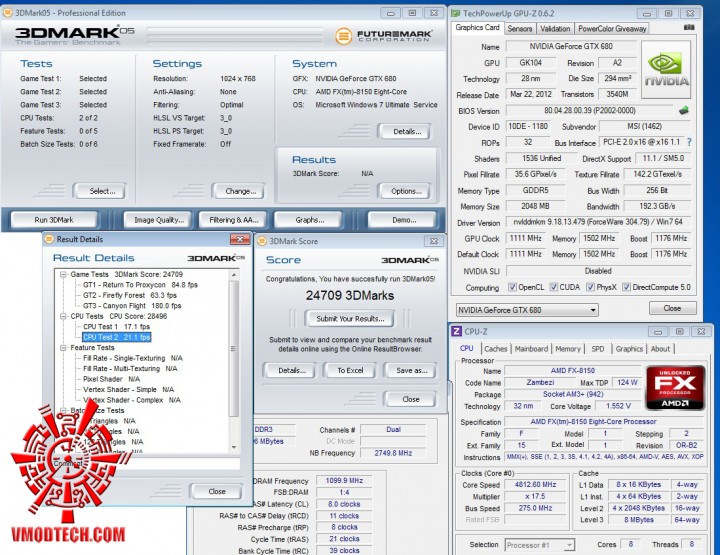The height and width of the screenshot is (555, 720).
Task: Close the Result Details window with X
Action: [240, 239]
